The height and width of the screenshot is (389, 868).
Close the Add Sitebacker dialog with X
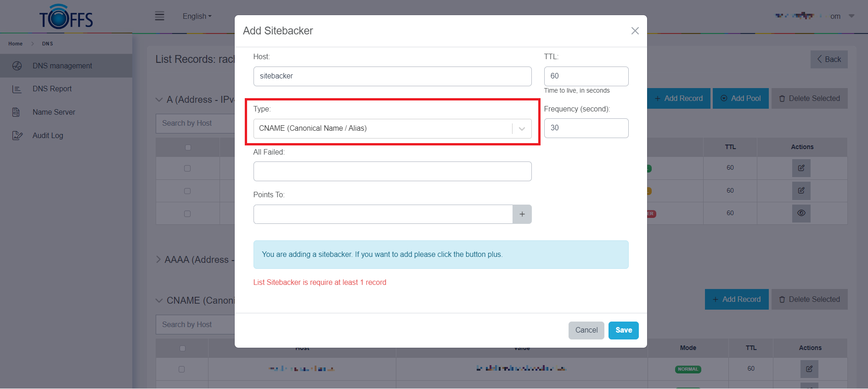tap(635, 31)
